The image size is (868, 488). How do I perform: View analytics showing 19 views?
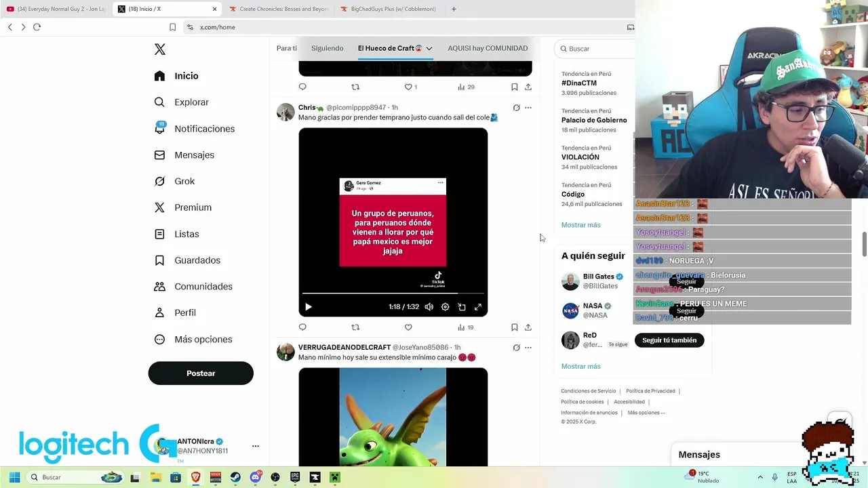click(x=466, y=327)
